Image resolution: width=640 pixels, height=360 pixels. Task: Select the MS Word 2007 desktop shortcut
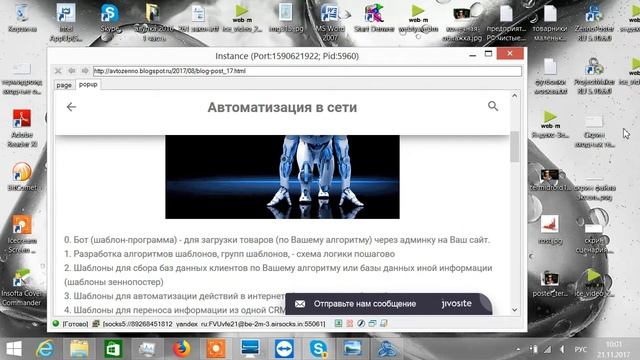pyautogui.click(x=330, y=22)
